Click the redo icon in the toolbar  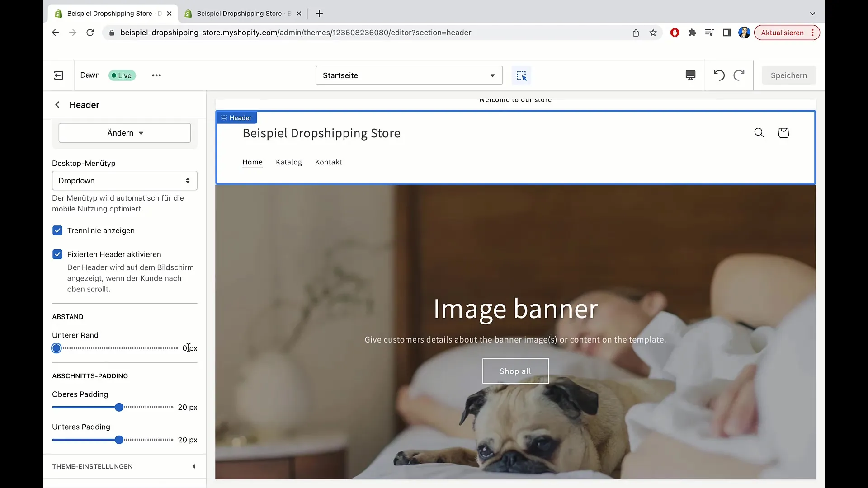(x=739, y=75)
